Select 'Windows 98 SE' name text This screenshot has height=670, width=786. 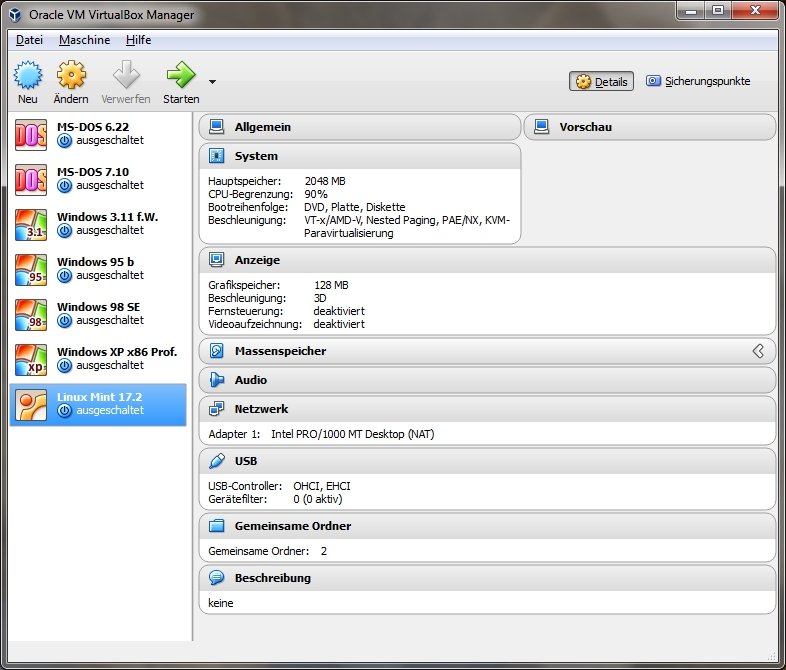click(x=98, y=307)
